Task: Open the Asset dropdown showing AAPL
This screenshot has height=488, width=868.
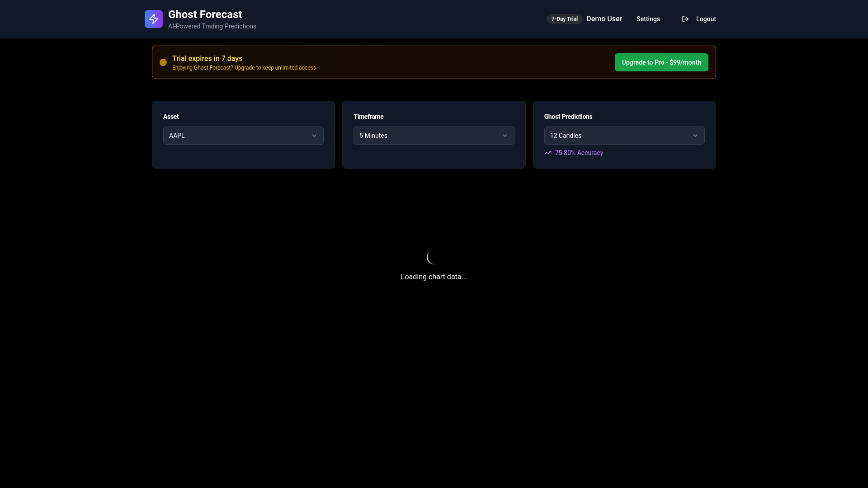Action: point(243,136)
